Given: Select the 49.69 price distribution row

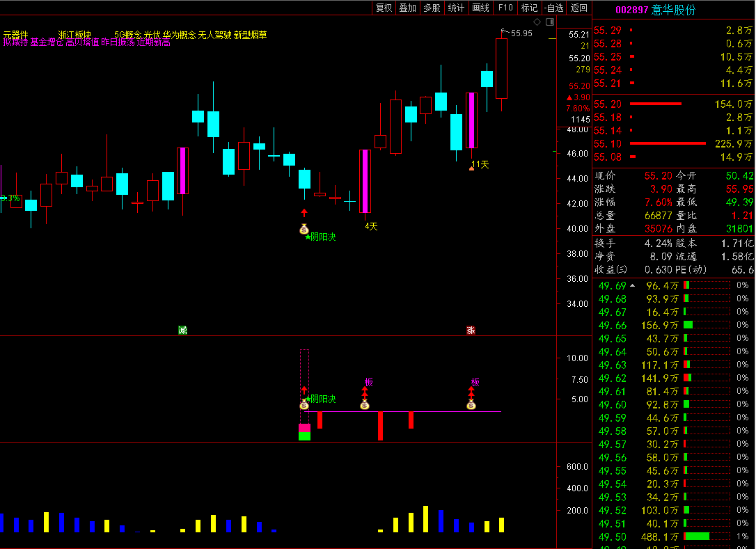Looking at the screenshot, I should tap(673, 286).
